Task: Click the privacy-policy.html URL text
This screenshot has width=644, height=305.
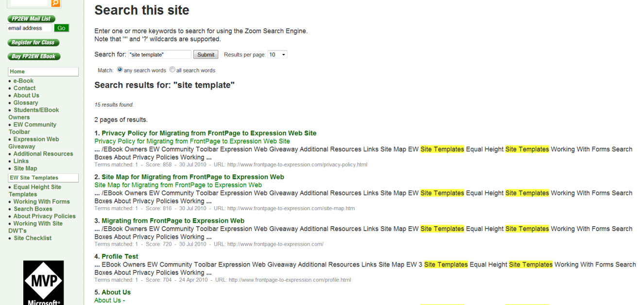Action: tap(297, 164)
